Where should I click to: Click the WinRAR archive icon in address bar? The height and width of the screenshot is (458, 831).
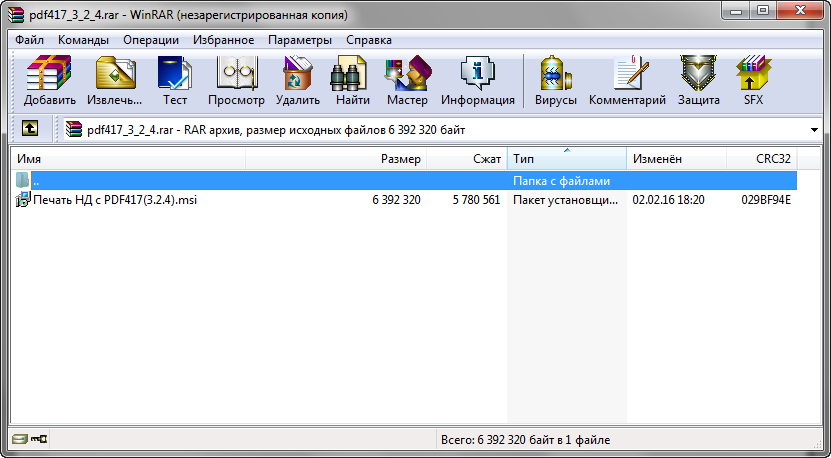[x=75, y=129]
